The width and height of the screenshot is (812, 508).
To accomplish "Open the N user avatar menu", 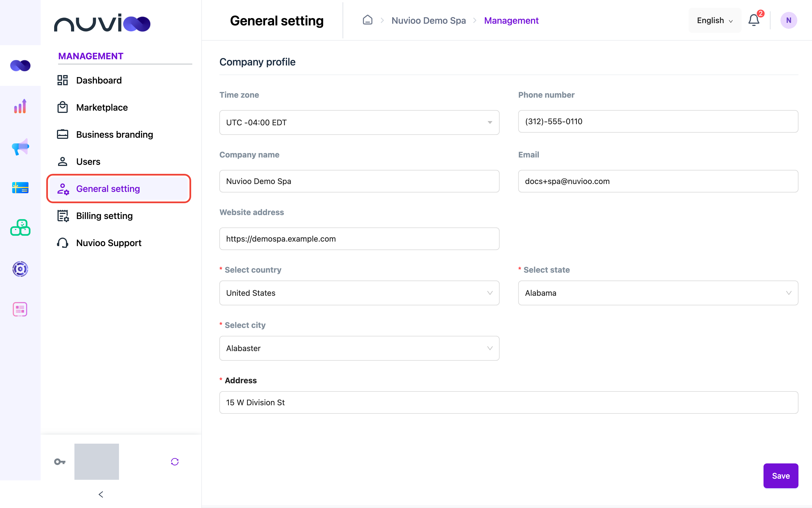I will (x=789, y=20).
